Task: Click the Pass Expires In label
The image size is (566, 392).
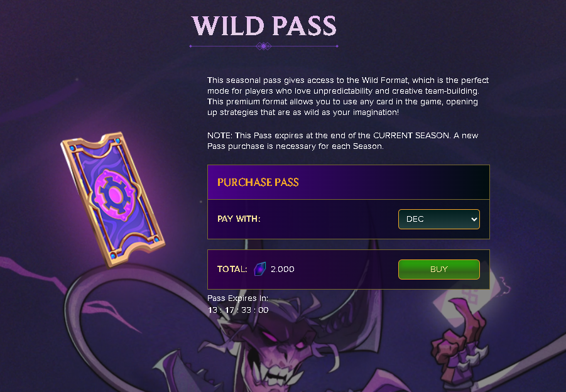Action: tap(237, 298)
